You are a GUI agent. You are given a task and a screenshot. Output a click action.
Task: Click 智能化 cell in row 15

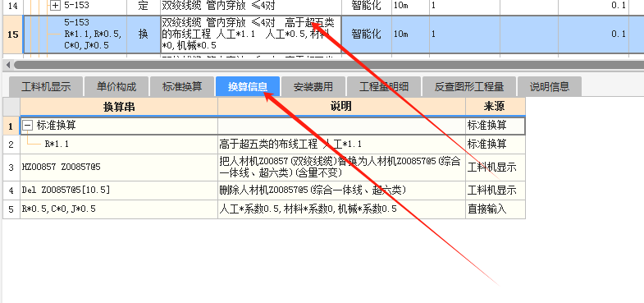point(367,34)
